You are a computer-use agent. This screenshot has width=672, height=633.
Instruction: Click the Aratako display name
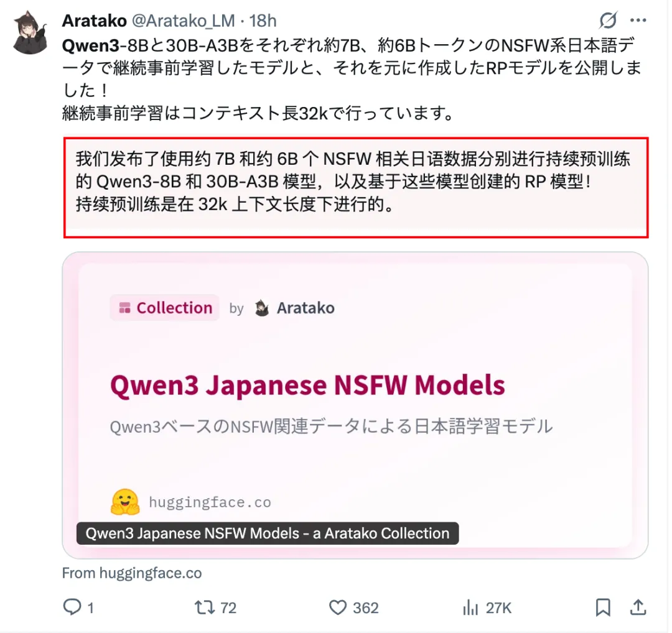coord(95,21)
